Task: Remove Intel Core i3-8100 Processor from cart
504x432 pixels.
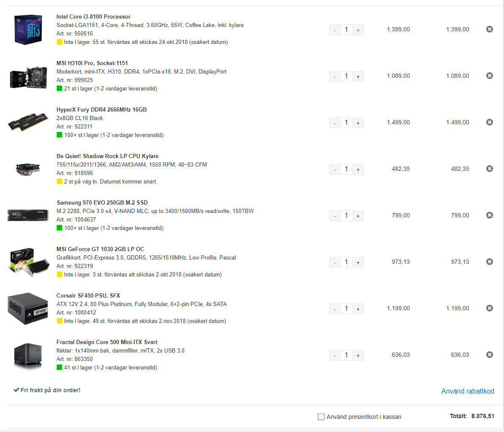Action: pyautogui.click(x=489, y=29)
